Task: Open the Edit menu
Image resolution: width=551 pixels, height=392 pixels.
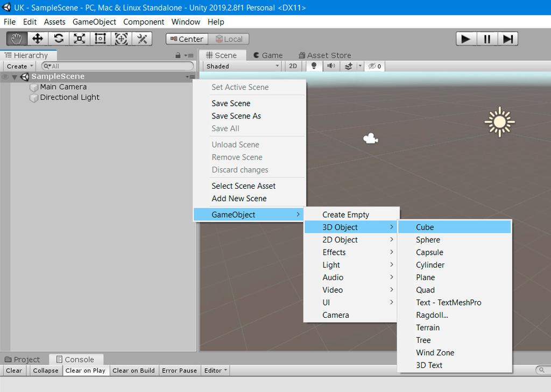Action: pyautogui.click(x=30, y=22)
